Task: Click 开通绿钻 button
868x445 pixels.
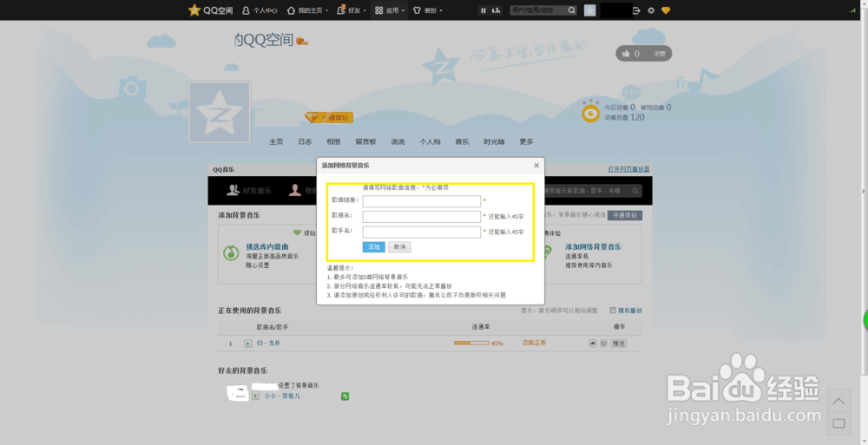Action: 624,215
